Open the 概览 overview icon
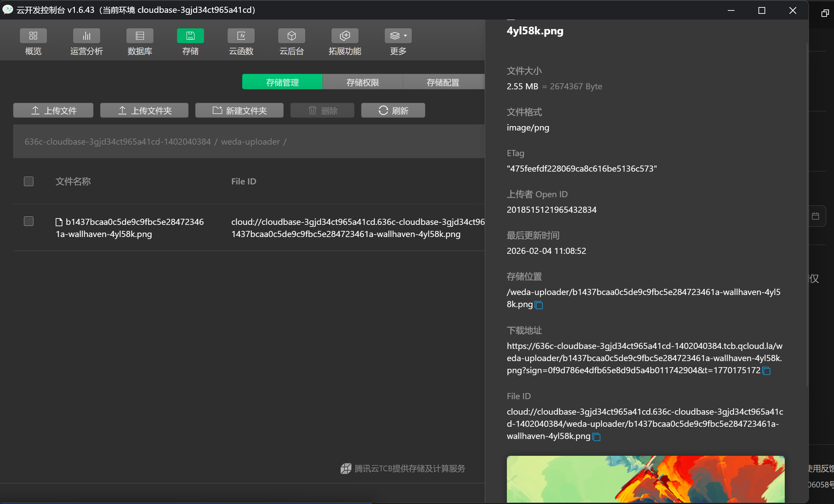 (x=33, y=36)
